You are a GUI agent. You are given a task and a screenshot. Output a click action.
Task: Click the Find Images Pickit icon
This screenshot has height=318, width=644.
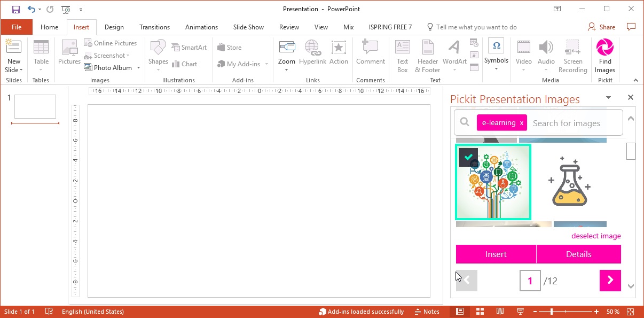coord(604,56)
